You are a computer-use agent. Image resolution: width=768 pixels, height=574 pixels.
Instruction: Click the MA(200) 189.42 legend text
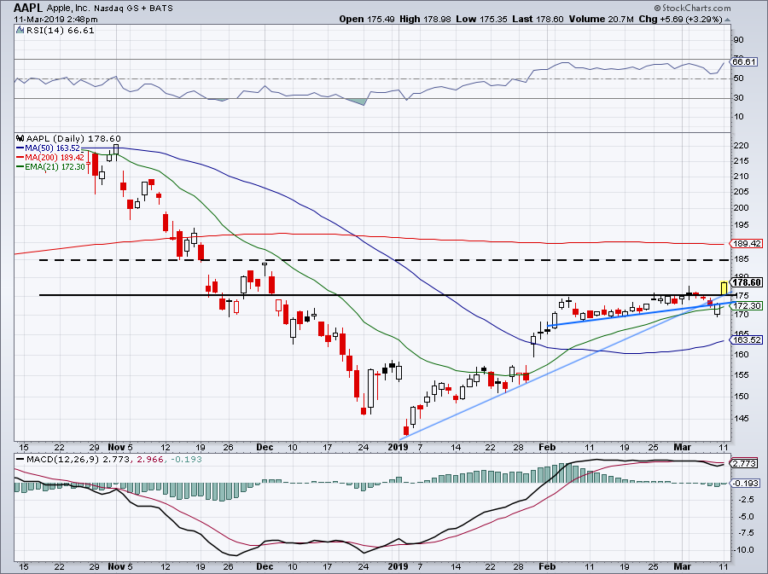[54, 158]
